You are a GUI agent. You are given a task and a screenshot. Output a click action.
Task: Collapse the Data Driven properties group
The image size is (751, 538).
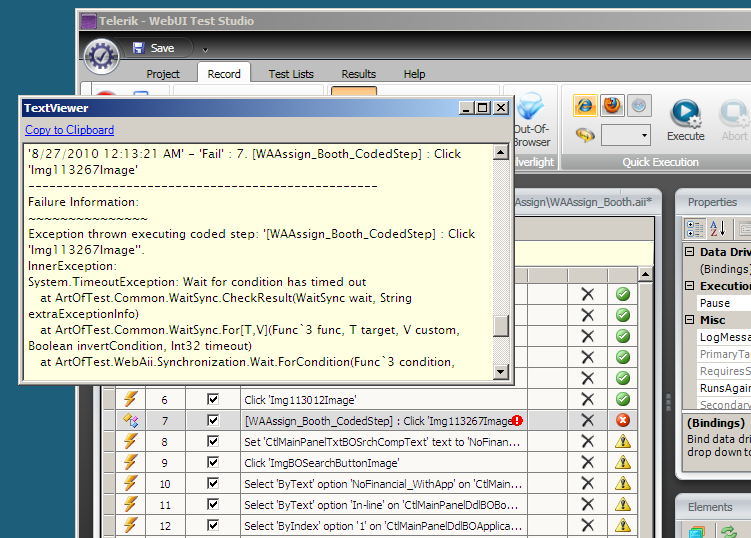point(689,252)
